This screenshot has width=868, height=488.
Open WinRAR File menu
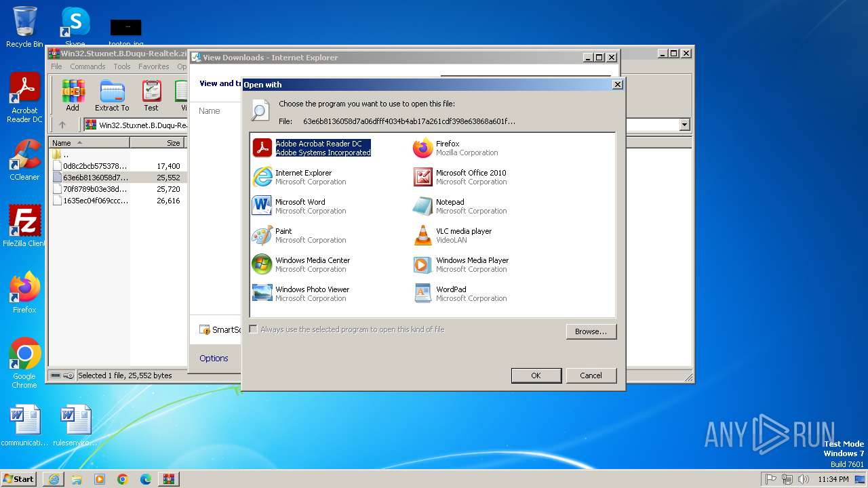(x=56, y=66)
